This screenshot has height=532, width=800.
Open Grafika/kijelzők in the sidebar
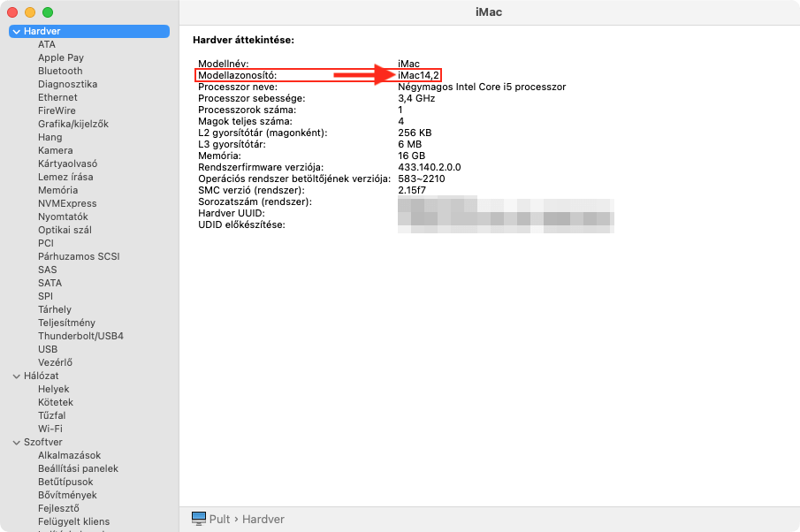point(73,124)
